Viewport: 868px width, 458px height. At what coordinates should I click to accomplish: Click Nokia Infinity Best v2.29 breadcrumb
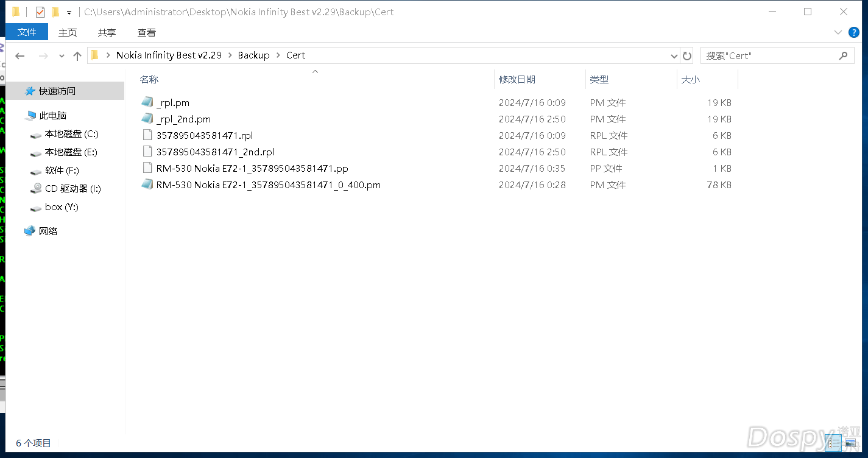tap(169, 55)
